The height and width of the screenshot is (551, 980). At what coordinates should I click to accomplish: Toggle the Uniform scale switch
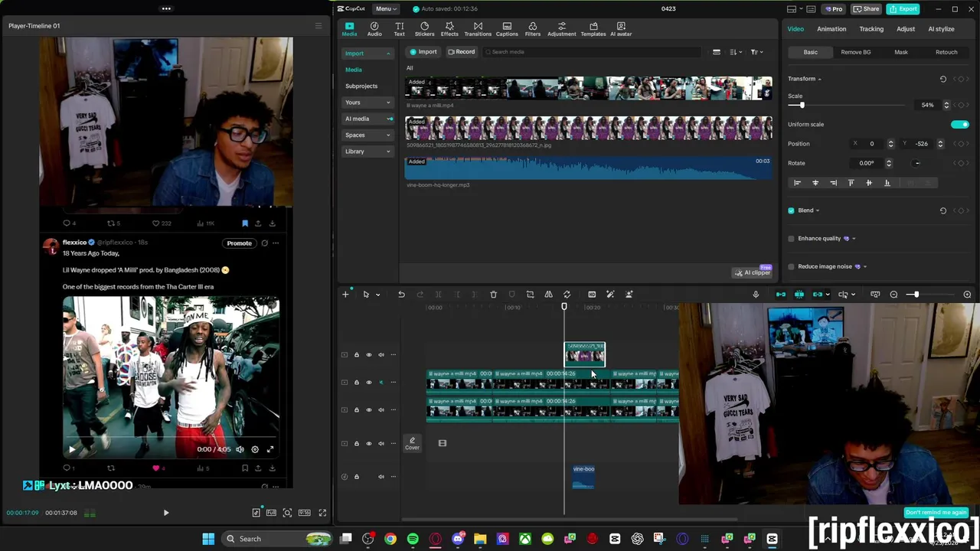point(959,124)
